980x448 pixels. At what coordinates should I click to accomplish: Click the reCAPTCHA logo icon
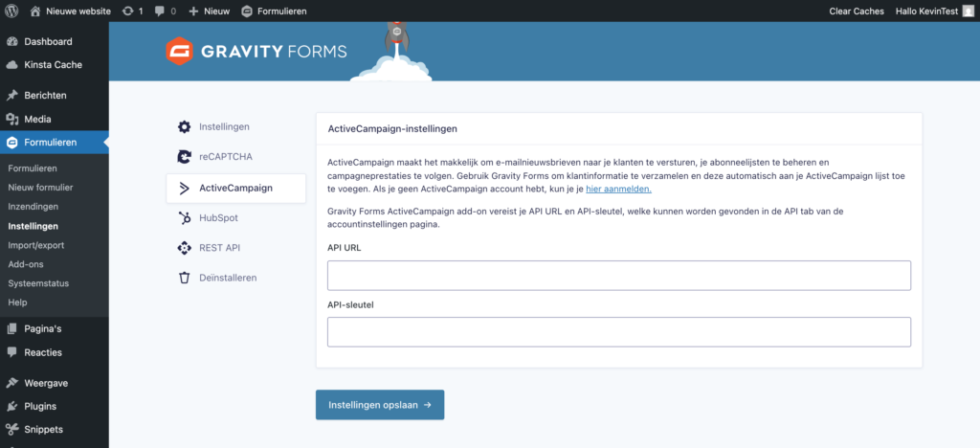click(x=184, y=157)
